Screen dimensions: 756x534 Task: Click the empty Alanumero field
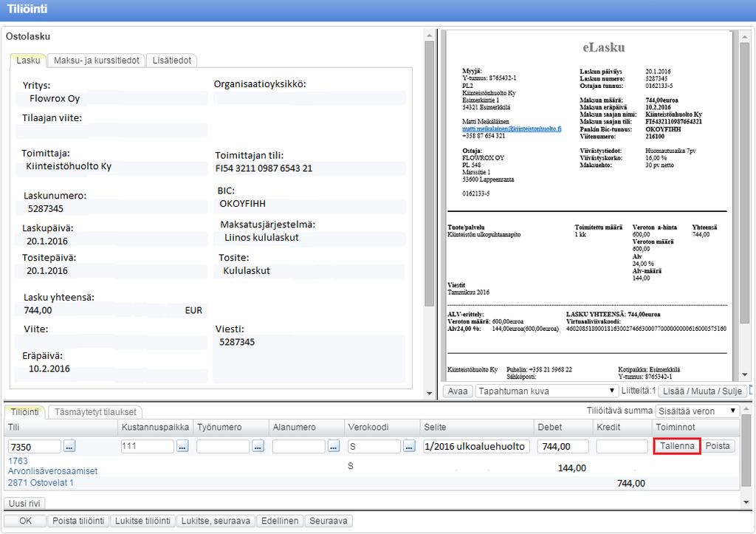298,446
